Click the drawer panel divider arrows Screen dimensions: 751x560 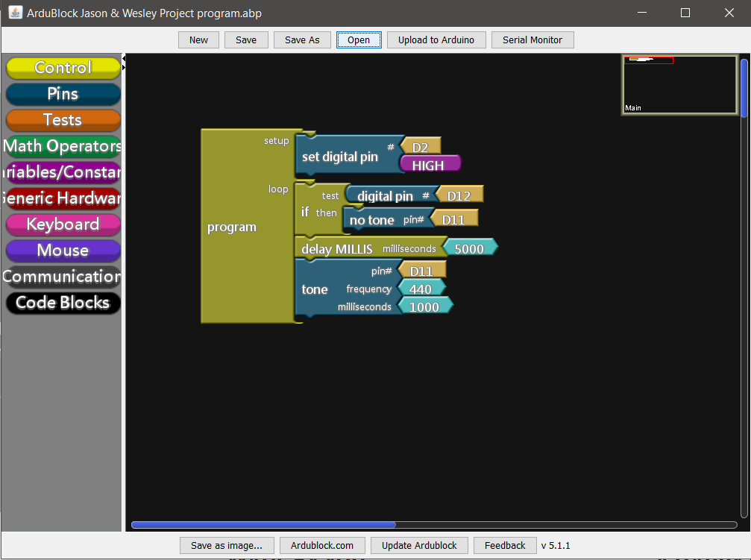tap(124, 63)
